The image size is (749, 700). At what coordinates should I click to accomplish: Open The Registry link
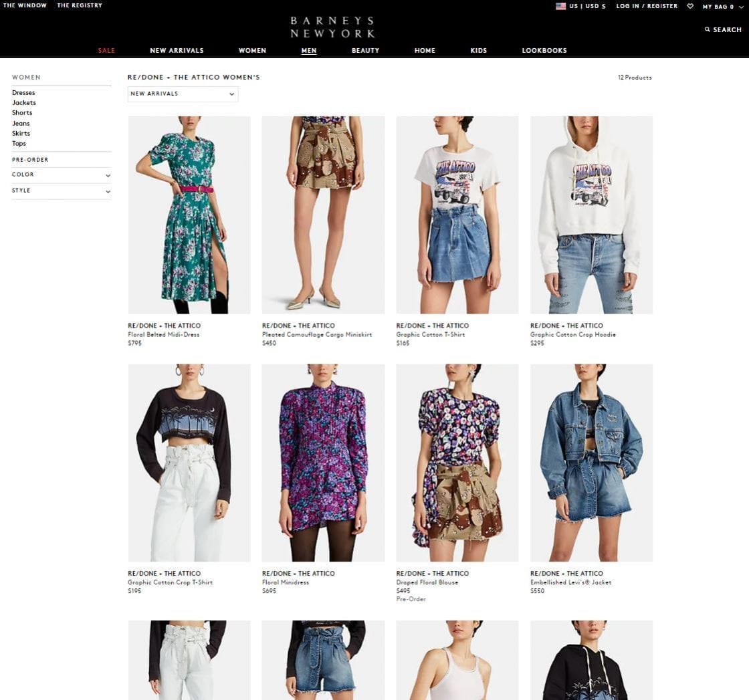pyautogui.click(x=80, y=5)
